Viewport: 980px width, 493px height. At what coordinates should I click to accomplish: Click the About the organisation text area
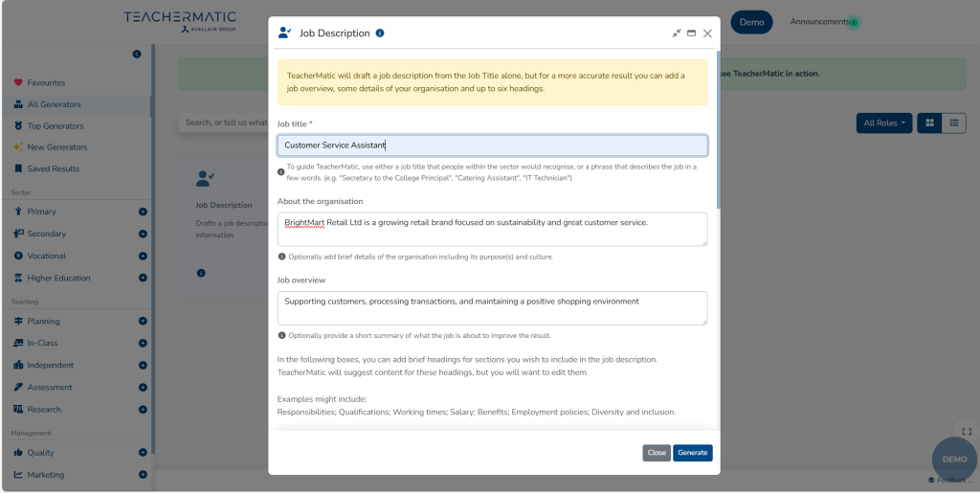point(493,229)
